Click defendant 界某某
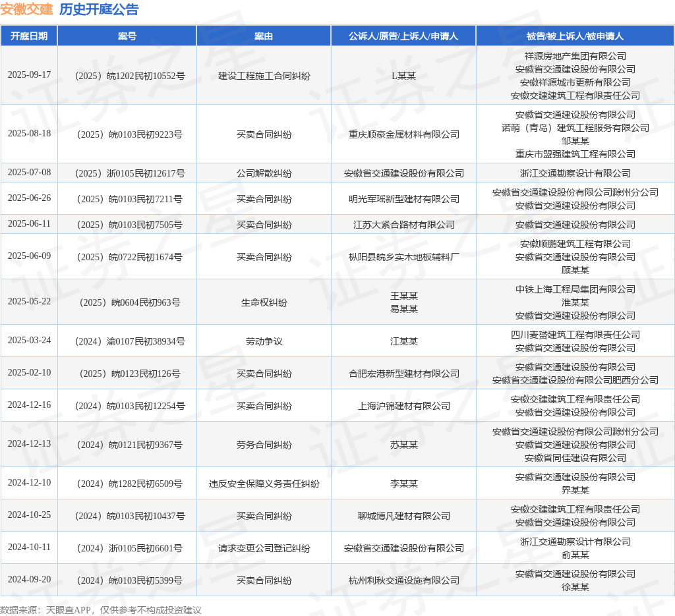675x616 pixels. pos(575,490)
